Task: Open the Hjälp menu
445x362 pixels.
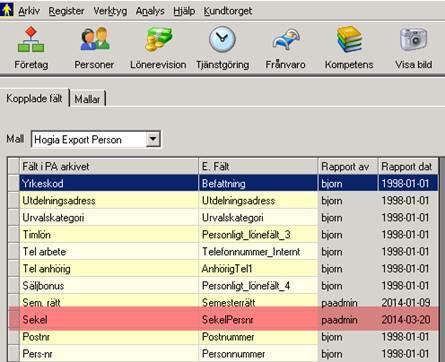Action: (x=184, y=11)
